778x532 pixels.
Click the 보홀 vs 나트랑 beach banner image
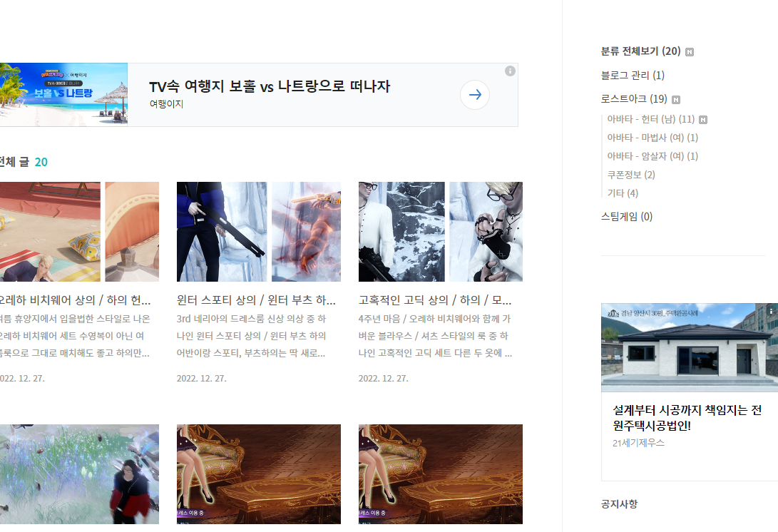[63, 94]
